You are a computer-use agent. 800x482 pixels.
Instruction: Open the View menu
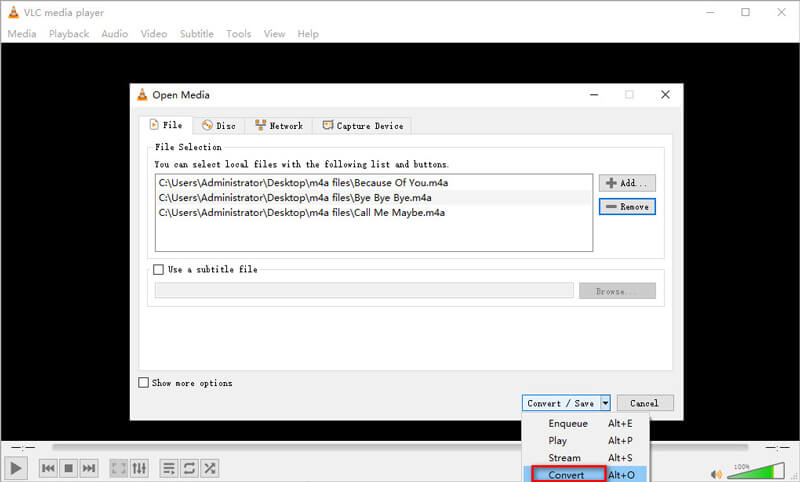(274, 34)
